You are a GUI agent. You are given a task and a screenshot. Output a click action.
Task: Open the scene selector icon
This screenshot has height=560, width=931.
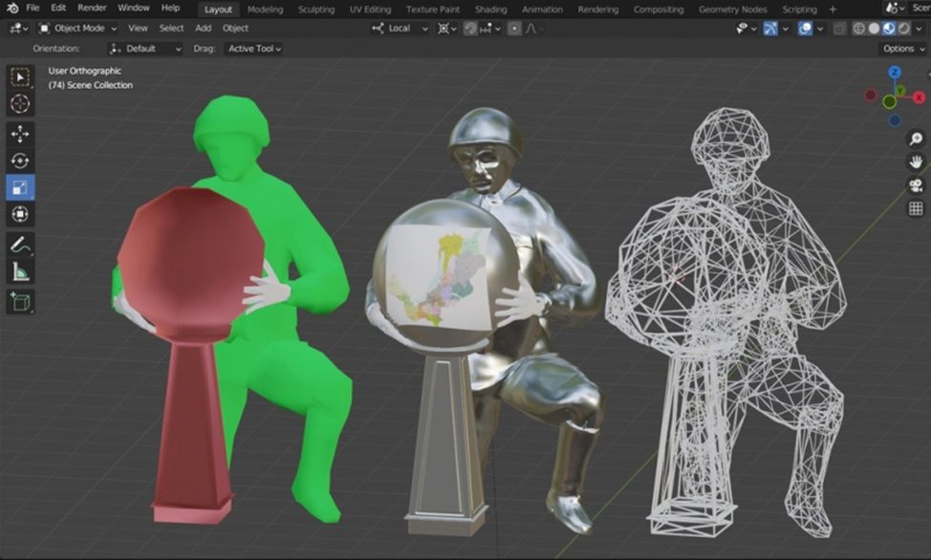point(895,9)
